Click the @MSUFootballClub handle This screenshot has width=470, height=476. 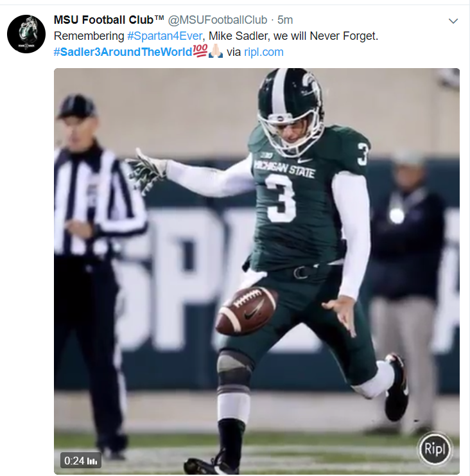218,20
